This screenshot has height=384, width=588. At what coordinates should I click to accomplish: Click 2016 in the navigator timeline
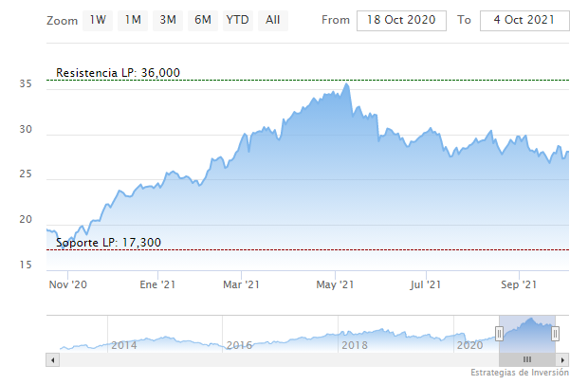point(239,345)
